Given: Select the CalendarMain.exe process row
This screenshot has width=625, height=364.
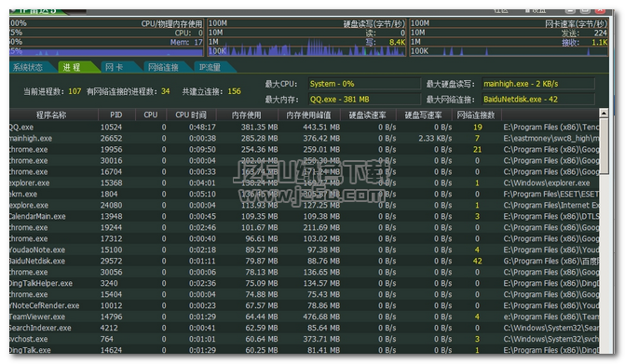Looking at the screenshot, I should (305, 216).
